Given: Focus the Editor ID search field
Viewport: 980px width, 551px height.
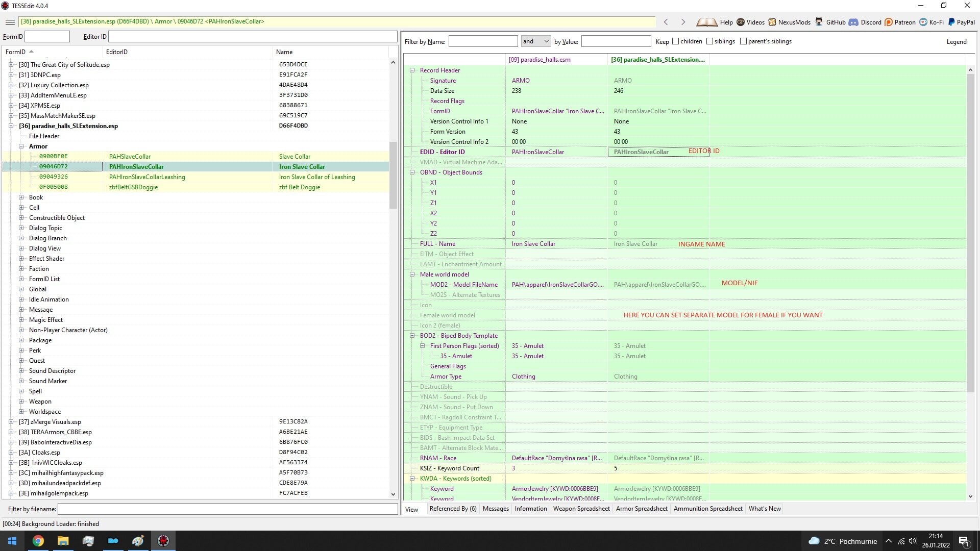Looking at the screenshot, I should (253, 37).
